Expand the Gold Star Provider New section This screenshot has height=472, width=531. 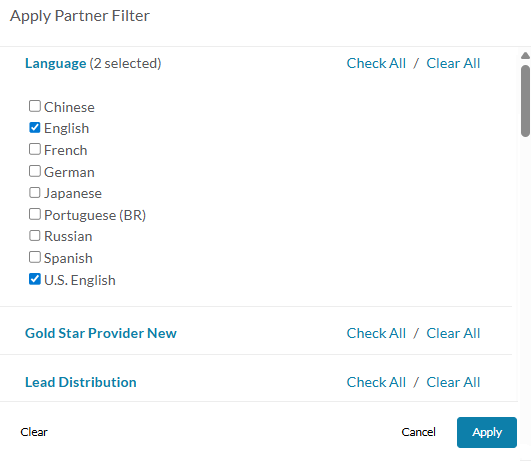[101, 333]
